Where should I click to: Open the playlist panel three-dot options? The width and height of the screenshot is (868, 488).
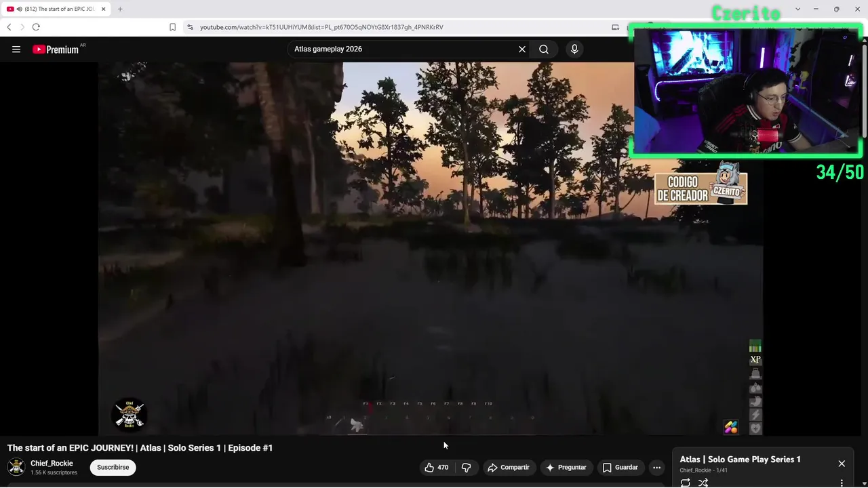(842, 483)
